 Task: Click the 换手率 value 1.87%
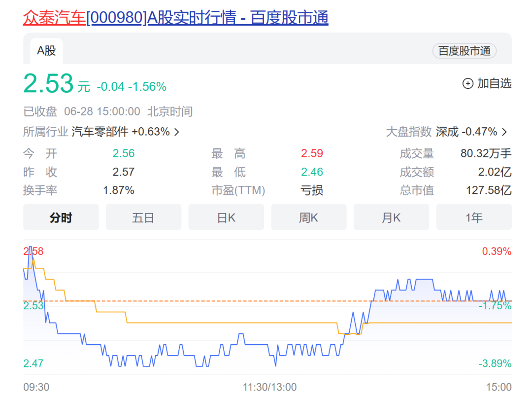119,190
